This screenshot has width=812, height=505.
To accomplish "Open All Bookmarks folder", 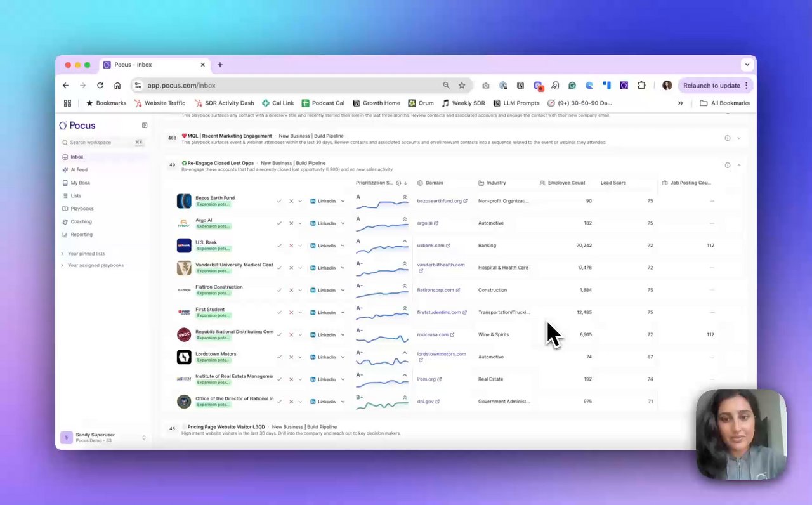I will point(724,103).
